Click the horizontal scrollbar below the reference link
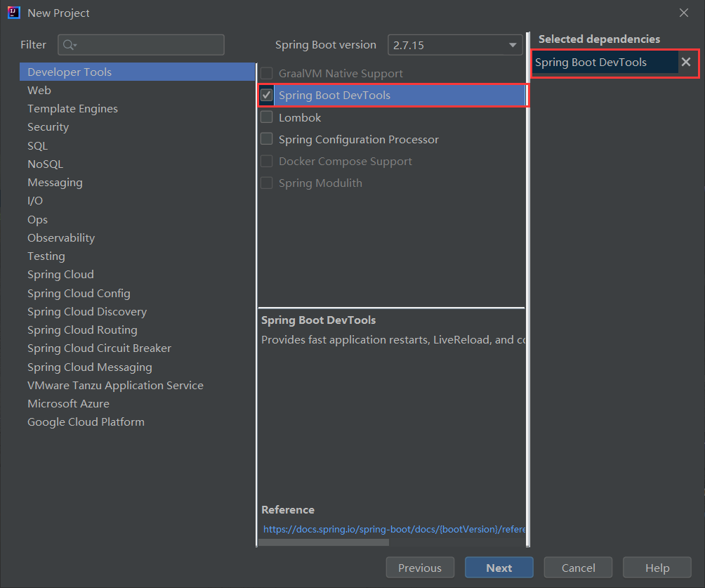 coord(323,542)
